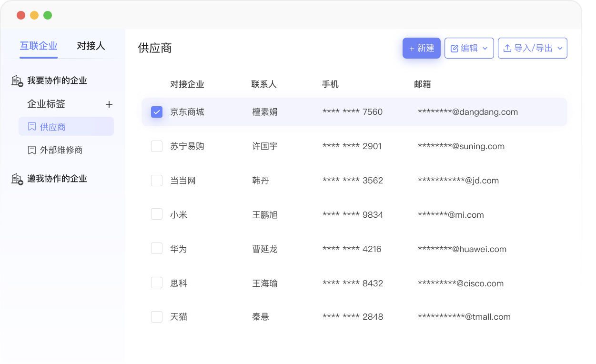Click the upload icon in 导入/导出 button
Screen dimensions: 596x364
pyautogui.click(x=507, y=48)
